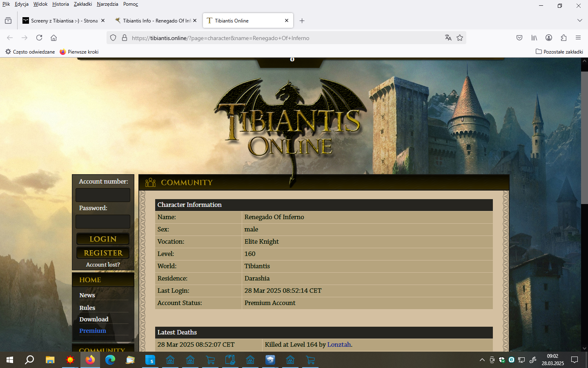
Task: Click the Firefox reload page icon
Action: point(39,38)
